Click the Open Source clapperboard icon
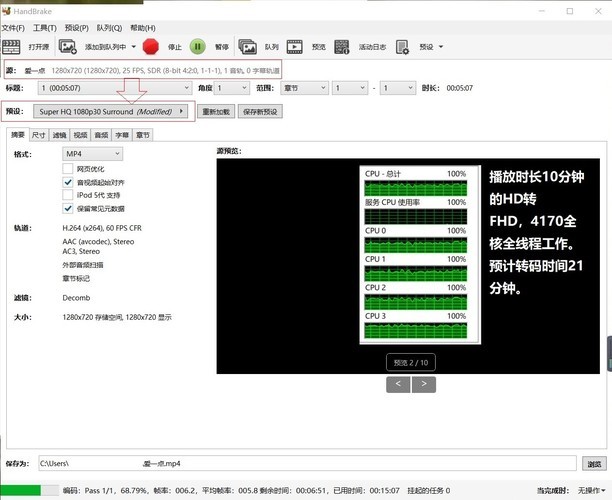The width and height of the screenshot is (612, 500). pyautogui.click(x=11, y=47)
